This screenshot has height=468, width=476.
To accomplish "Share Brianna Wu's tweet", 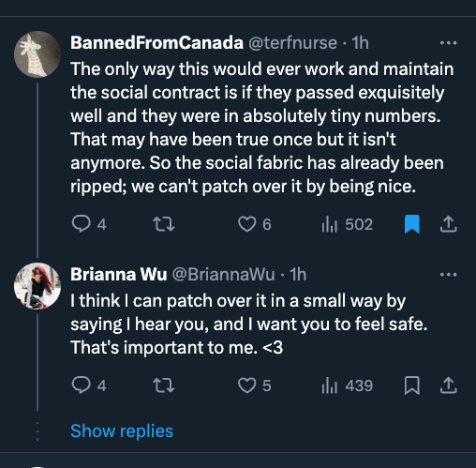I will 449,385.
